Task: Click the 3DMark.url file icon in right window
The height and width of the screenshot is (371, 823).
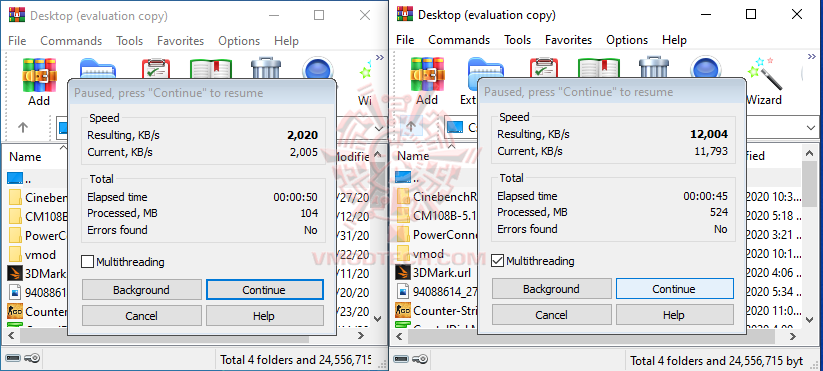Action: click(x=403, y=273)
